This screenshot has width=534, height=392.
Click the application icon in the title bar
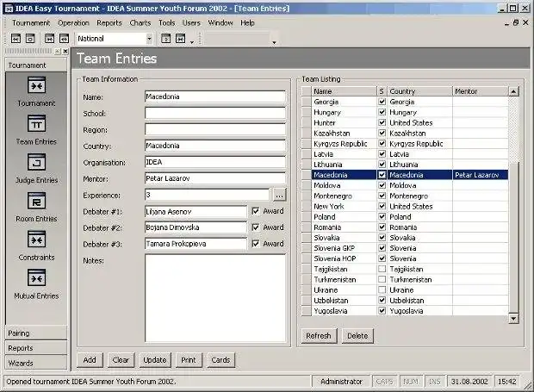tap(9, 9)
